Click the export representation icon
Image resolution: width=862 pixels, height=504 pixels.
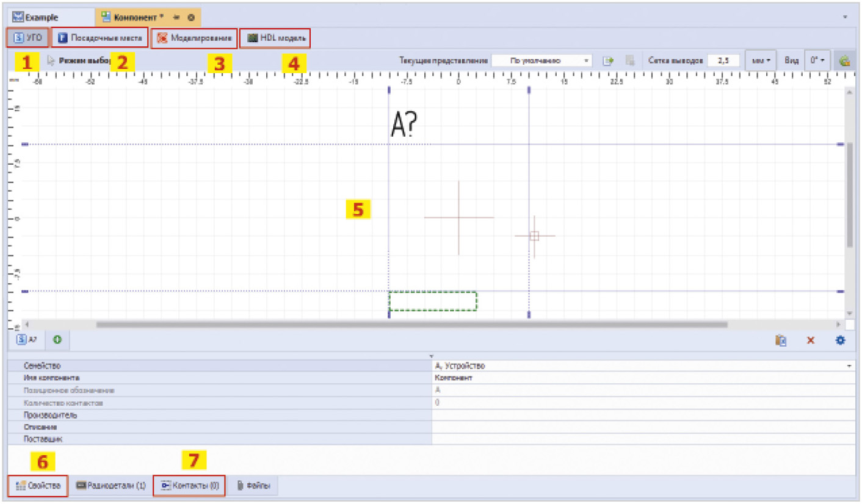pyautogui.click(x=608, y=61)
